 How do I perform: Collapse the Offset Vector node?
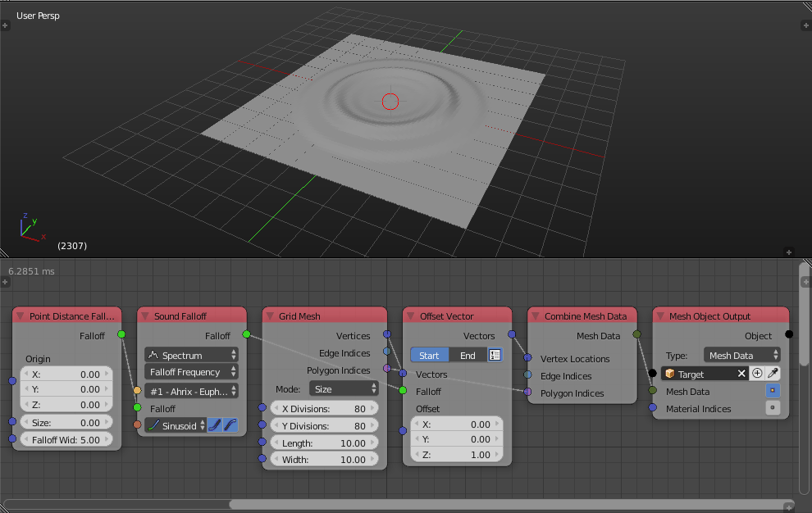point(411,316)
